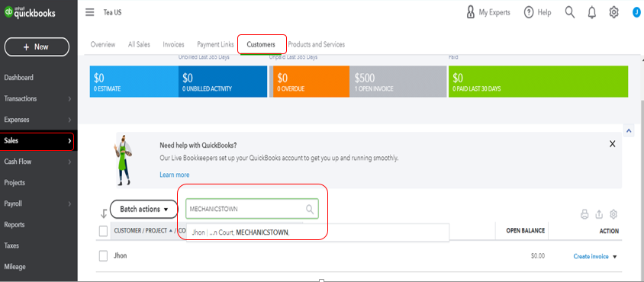
Task: Open the settings gear in header
Action: (x=613, y=12)
